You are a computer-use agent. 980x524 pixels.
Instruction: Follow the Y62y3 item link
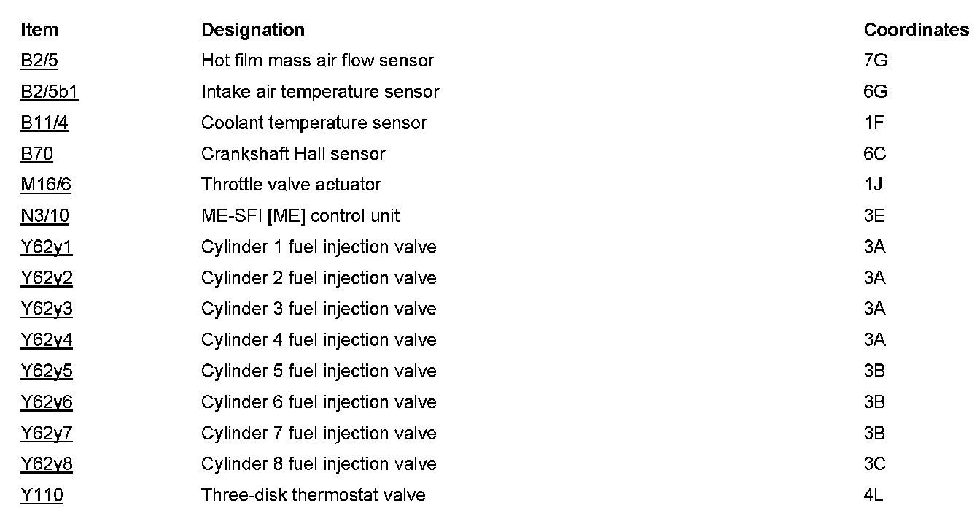click(47, 309)
